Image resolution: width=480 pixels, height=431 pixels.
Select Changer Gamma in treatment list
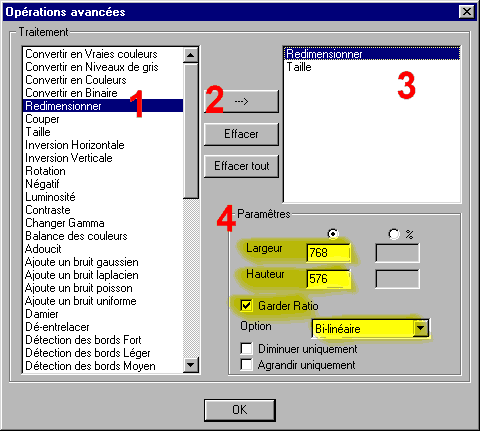(65, 223)
